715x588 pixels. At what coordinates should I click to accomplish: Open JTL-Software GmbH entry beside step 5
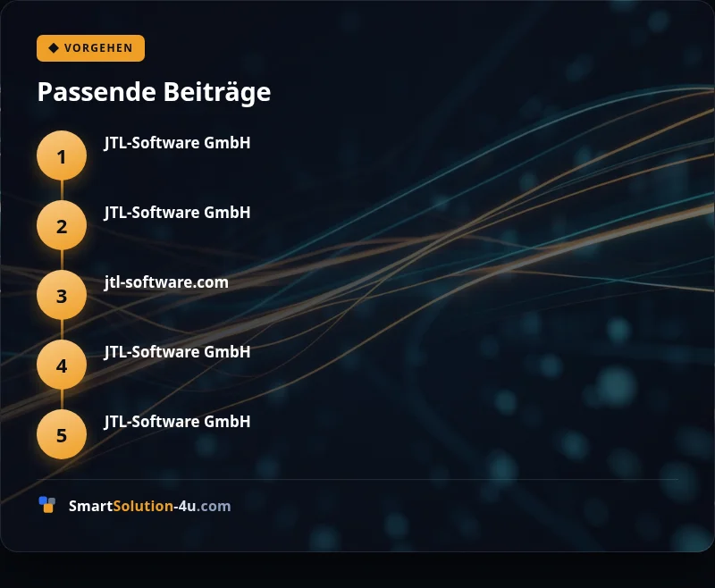(x=177, y=422)
